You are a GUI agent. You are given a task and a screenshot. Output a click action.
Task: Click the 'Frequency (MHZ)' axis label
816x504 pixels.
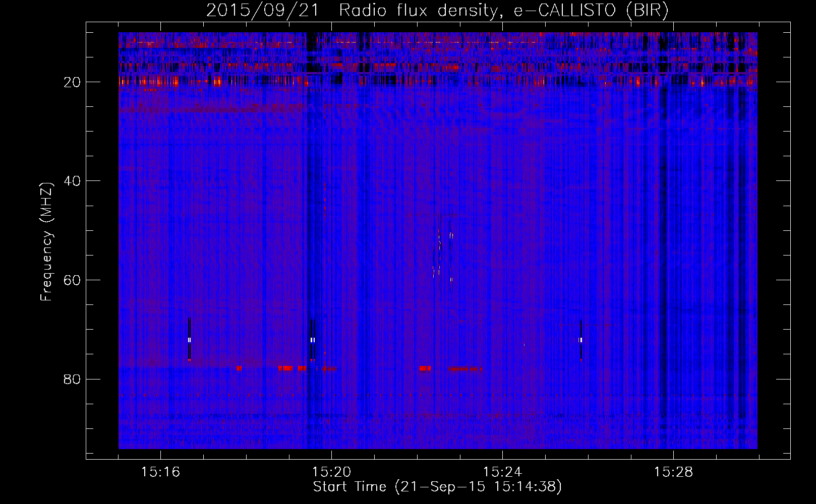pyautogui.click(x=46, y=242)
